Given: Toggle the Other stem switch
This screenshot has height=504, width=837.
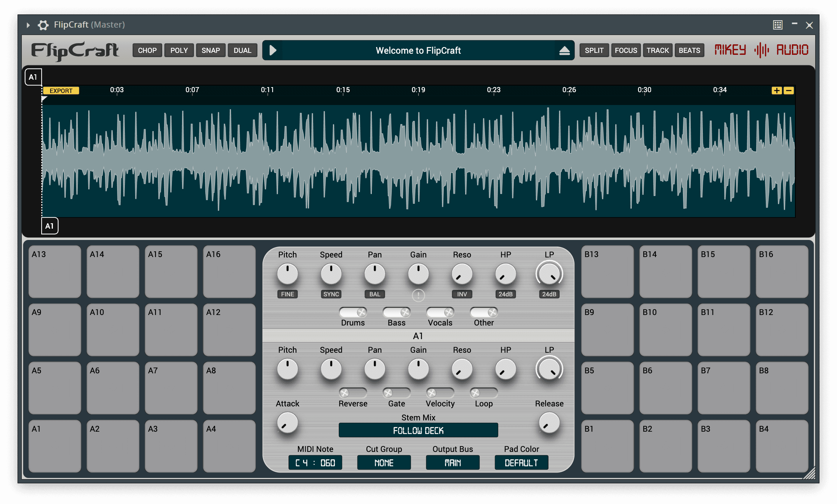Looking at the screenshot, I should click(x=483, y=312).
